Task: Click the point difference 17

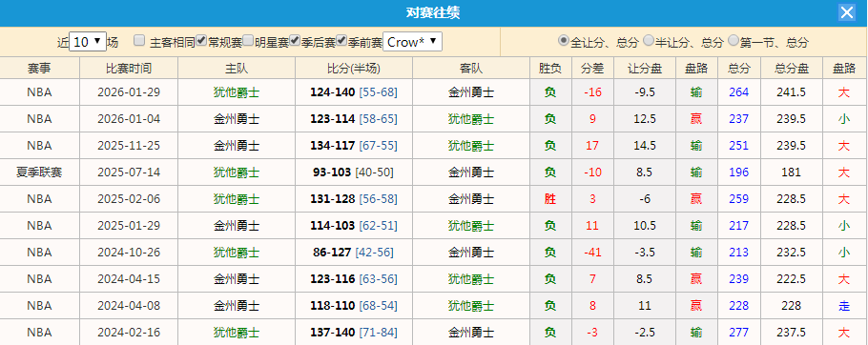Action: (593, 146)
